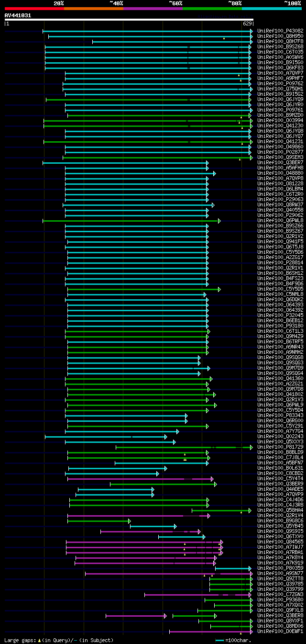
Task: Click the purple alignment bar for D0EWF1
Action: (211, 632)
